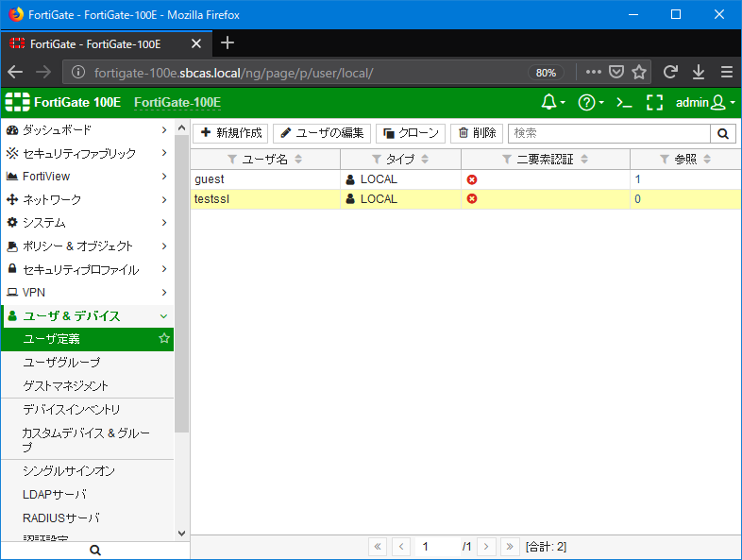This screenshot has height=560, width=742.
Task: Bookmark this page with star icon
Action: tap(639, 72)
